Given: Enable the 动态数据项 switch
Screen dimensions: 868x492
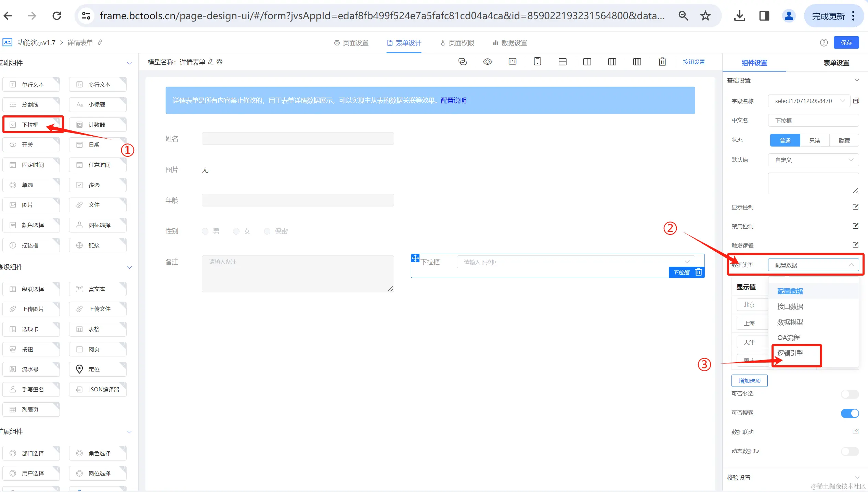Looking at the screenshot, I should pos(850,451).
